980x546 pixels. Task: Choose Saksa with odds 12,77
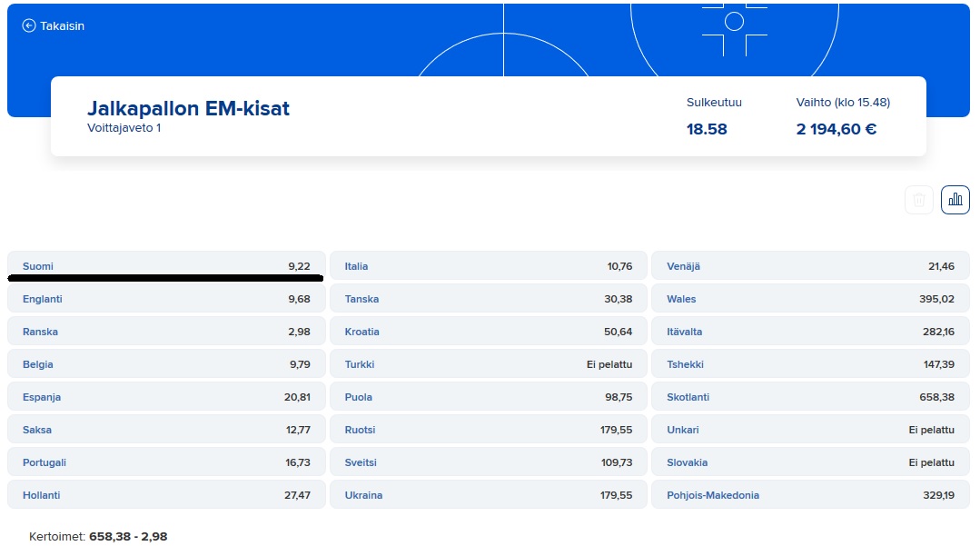pos(166,430)
